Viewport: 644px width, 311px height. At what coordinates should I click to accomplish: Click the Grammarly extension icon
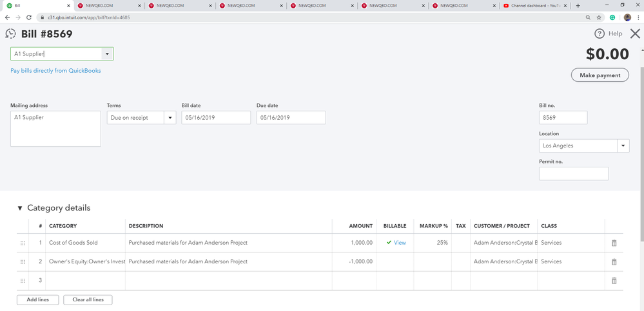click(x=612, y=17)
